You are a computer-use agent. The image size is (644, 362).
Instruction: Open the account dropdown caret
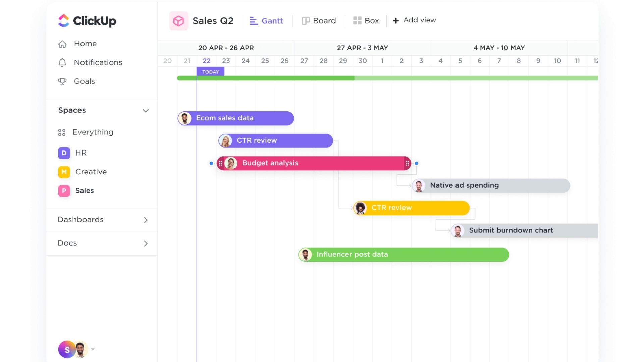tap(93, 349)
